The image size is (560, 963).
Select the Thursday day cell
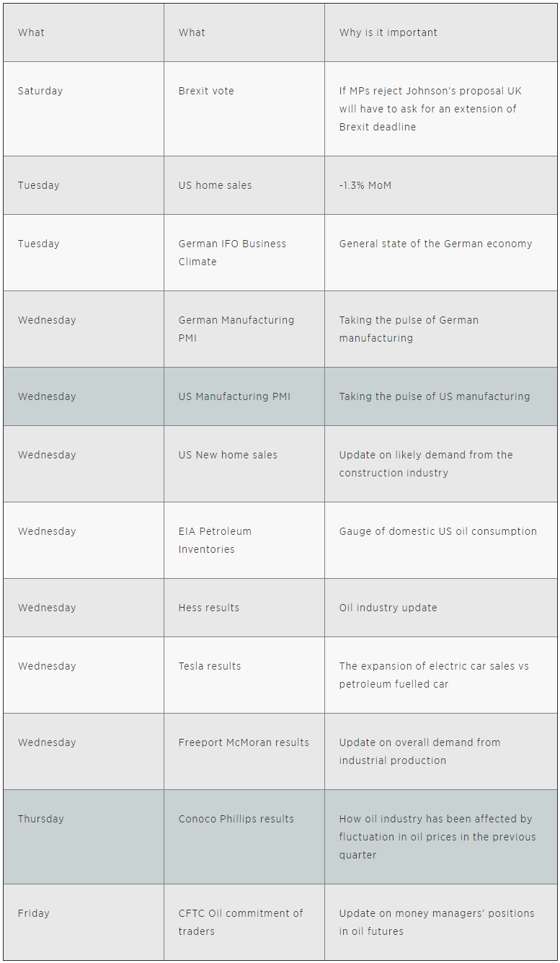pyautogui.click(x=84, y=837)
